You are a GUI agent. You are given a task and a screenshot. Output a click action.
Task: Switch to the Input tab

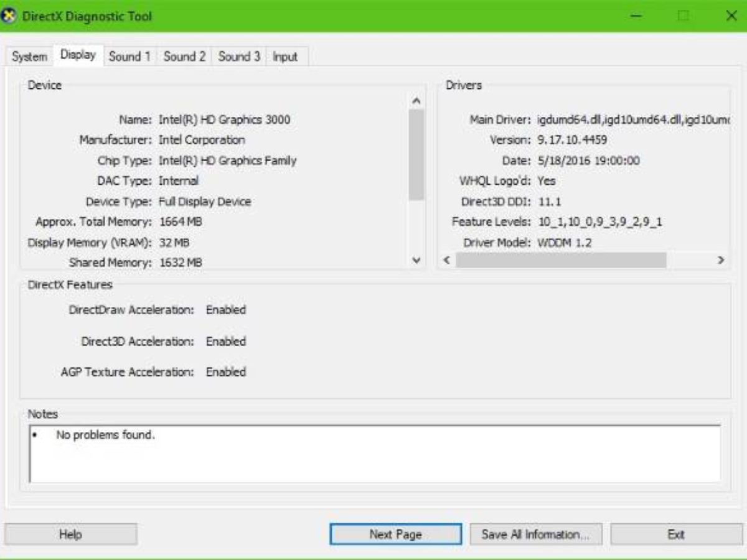coord(285,57)
